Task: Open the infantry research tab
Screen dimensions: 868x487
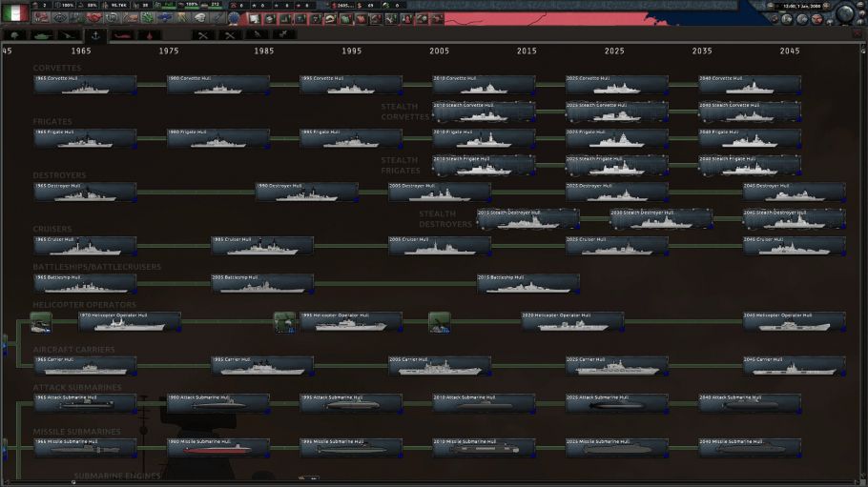Action: pos(16,35)
